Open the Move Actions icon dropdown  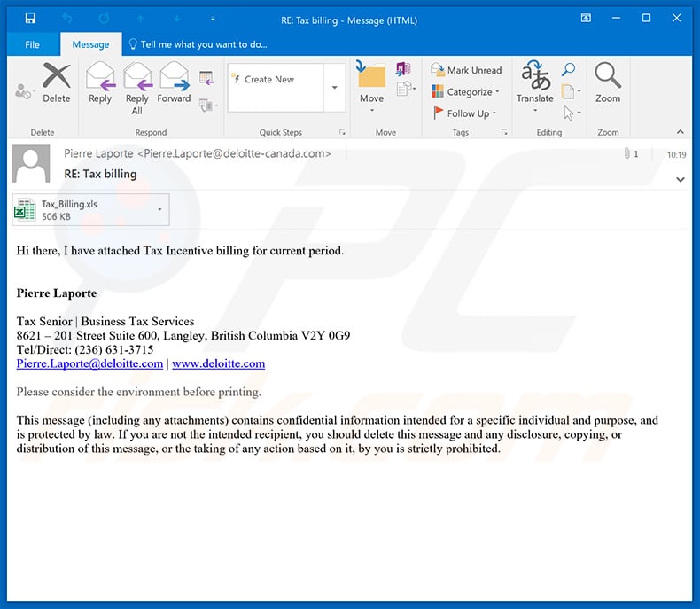point(406,89)
